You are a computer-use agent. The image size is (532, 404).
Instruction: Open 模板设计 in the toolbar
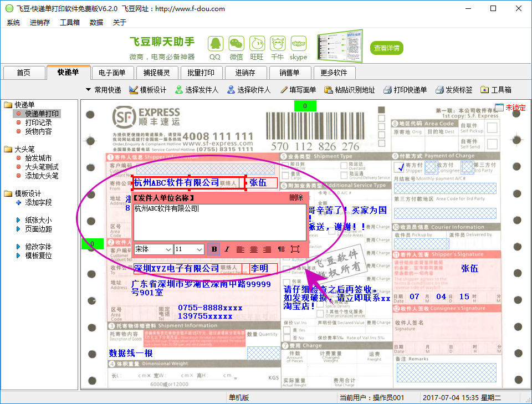pos(148,90)
